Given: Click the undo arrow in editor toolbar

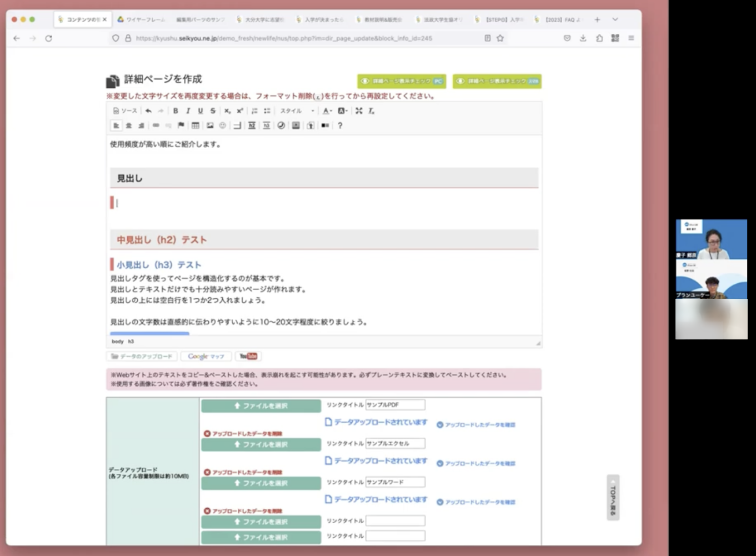Looking at the screenshot, I should click(x=148, y=111).
